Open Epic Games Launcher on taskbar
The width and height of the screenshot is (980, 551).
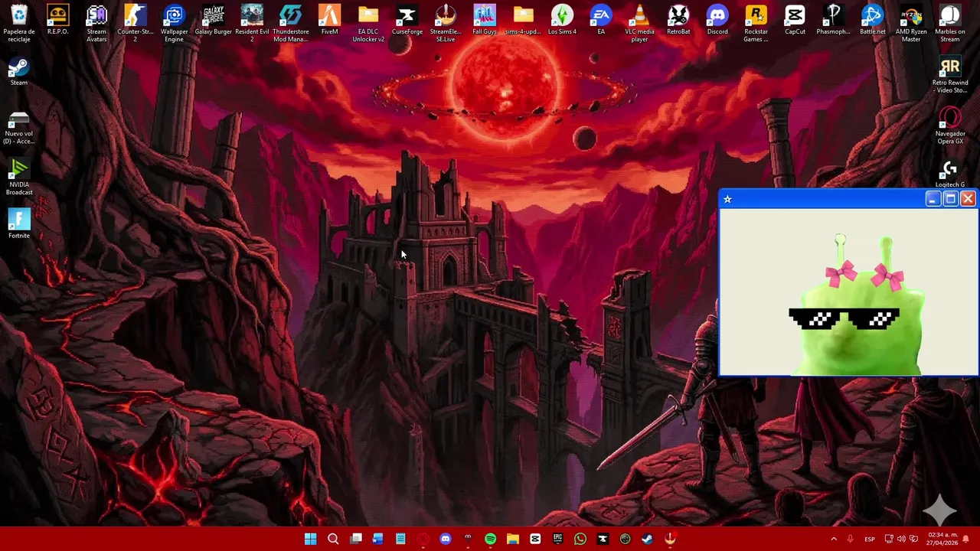pyautogui.click(x=558, y=540)
